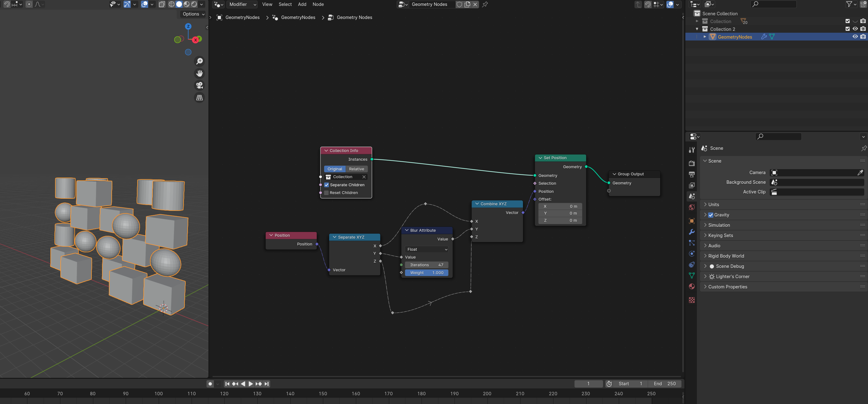Image resolution: width=868 pixels, height=404 pixels.
Task: Toggle proportional editing in viewport header
Action: (29, 4)
